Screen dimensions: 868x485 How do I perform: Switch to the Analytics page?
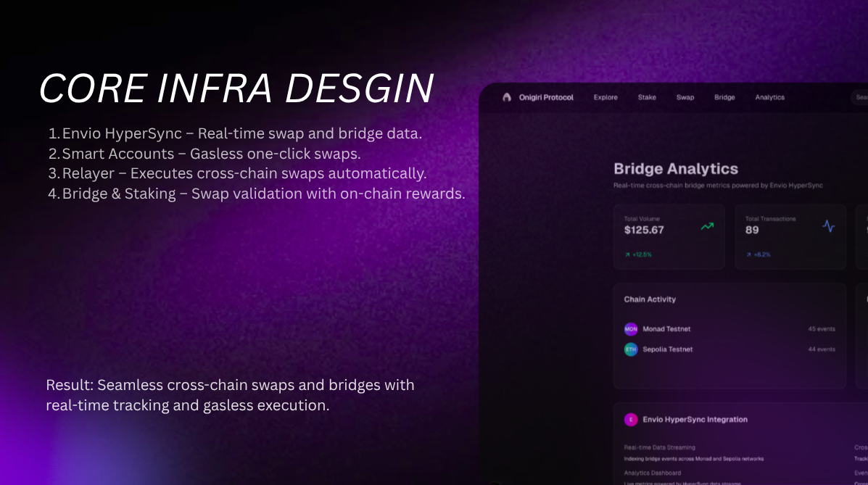tap(769, 97)
